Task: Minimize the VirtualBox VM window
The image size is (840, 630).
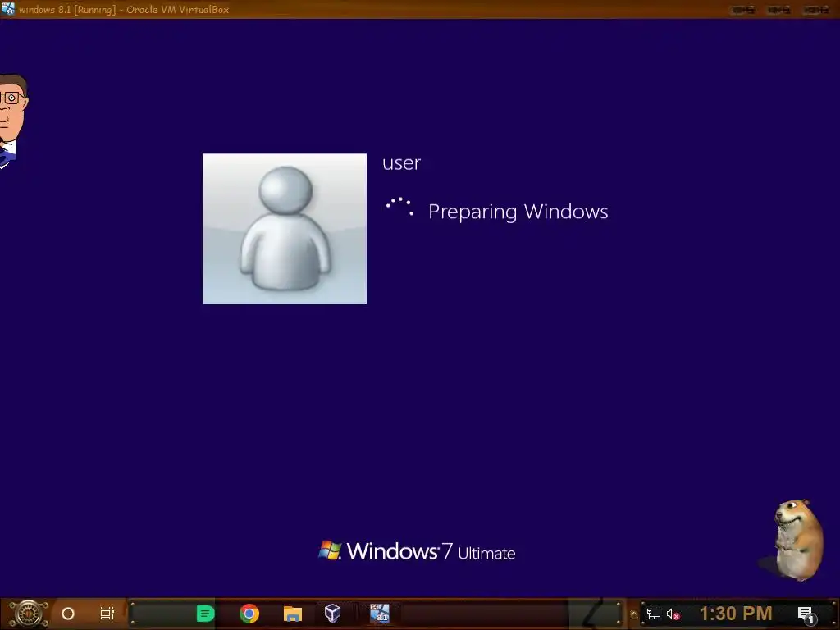Action: pyautogui.click(x=743, y=10)
